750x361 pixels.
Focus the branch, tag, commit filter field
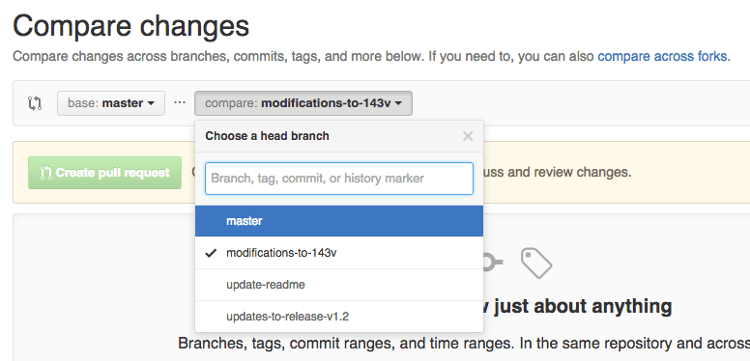point(339,178)
